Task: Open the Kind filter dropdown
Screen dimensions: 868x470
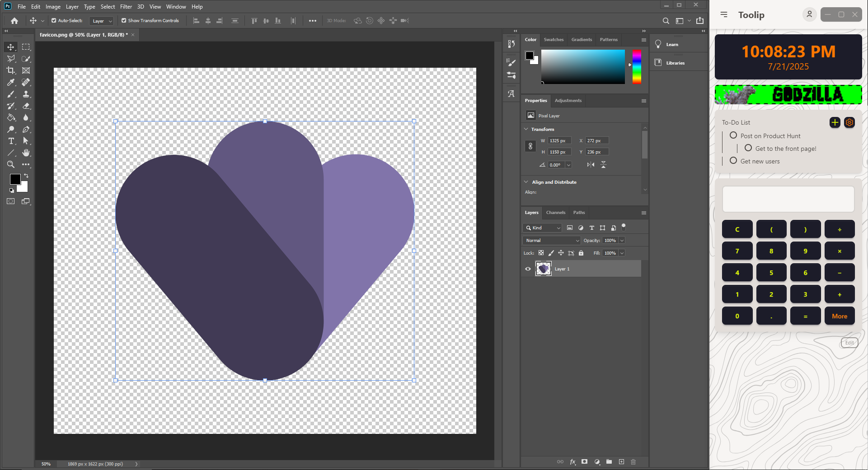Action: (x=542, y=228)
